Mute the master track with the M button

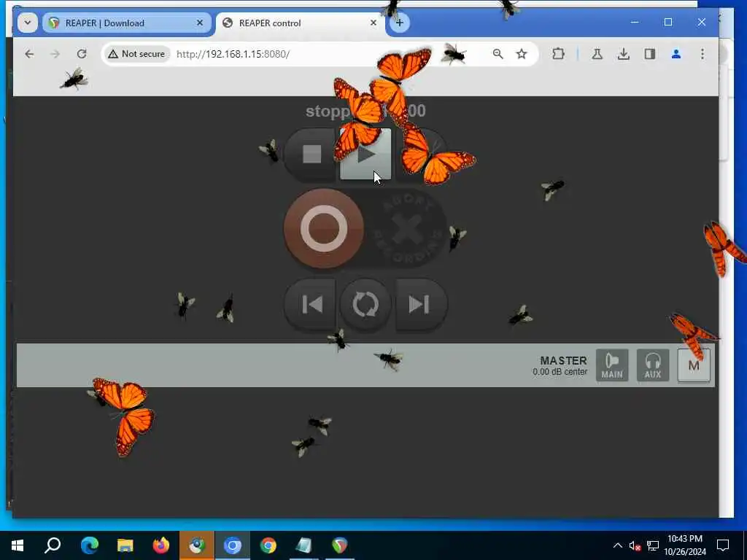point(694,366)
